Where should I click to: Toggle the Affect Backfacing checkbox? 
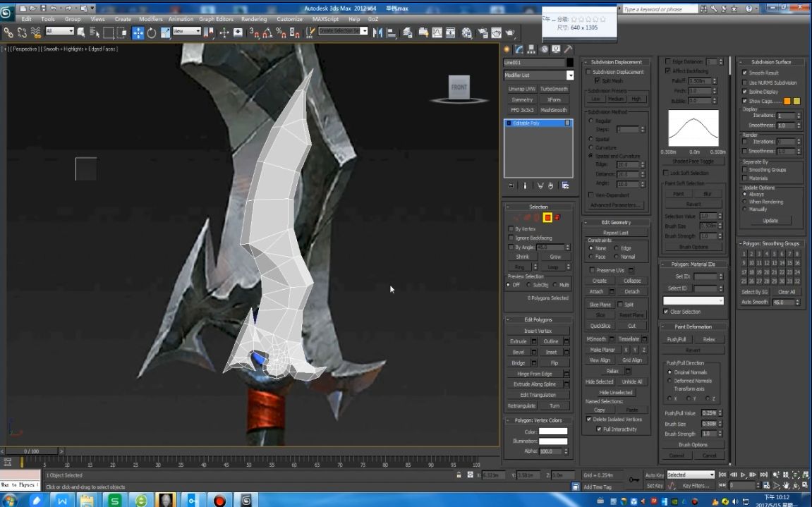[x=667, y=70]
